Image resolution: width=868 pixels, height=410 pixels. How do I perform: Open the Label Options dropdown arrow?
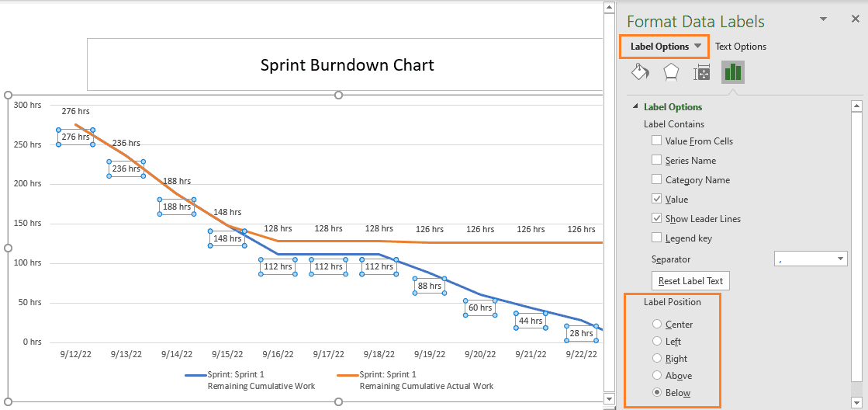(697, 47)
